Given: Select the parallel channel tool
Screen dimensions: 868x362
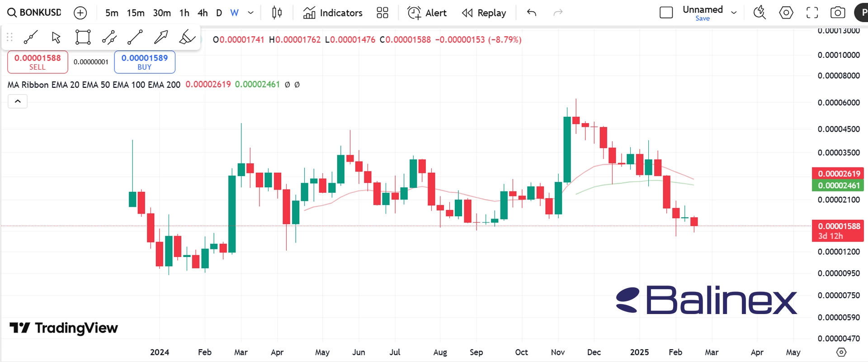Looking at the screenshot, I should (x=109, y=37).
